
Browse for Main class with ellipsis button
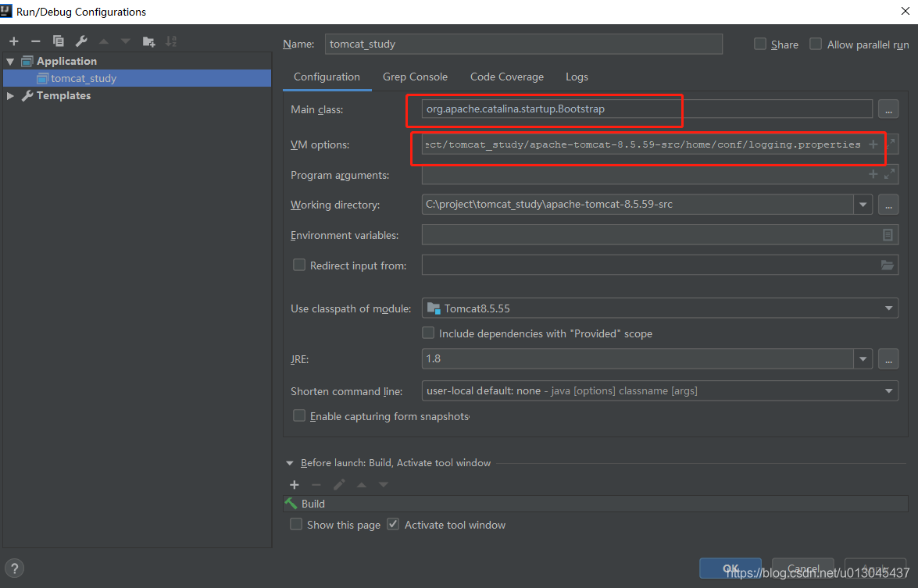(888, 109)
